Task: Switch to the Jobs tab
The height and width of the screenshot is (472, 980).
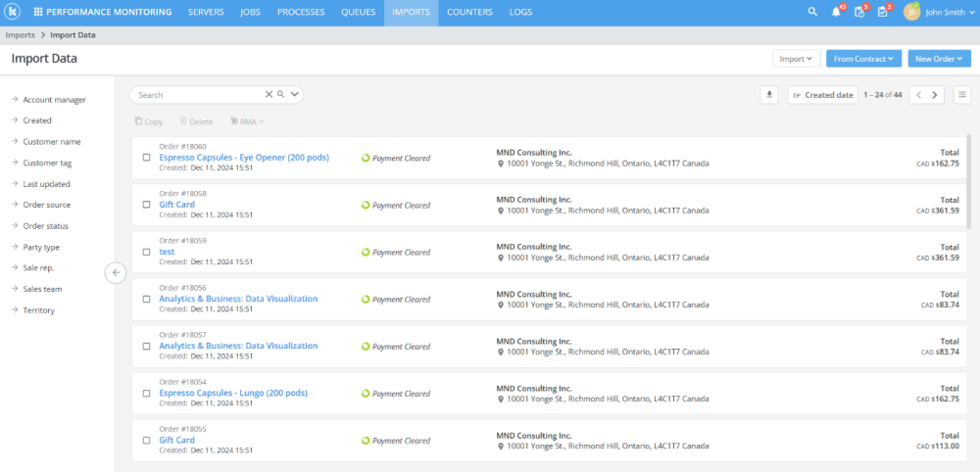Action: tap(250, 13)
